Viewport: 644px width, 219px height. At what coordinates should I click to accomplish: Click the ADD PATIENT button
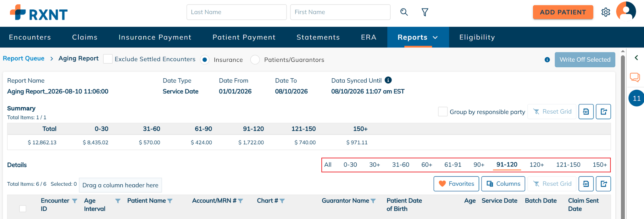pos(563,12)
